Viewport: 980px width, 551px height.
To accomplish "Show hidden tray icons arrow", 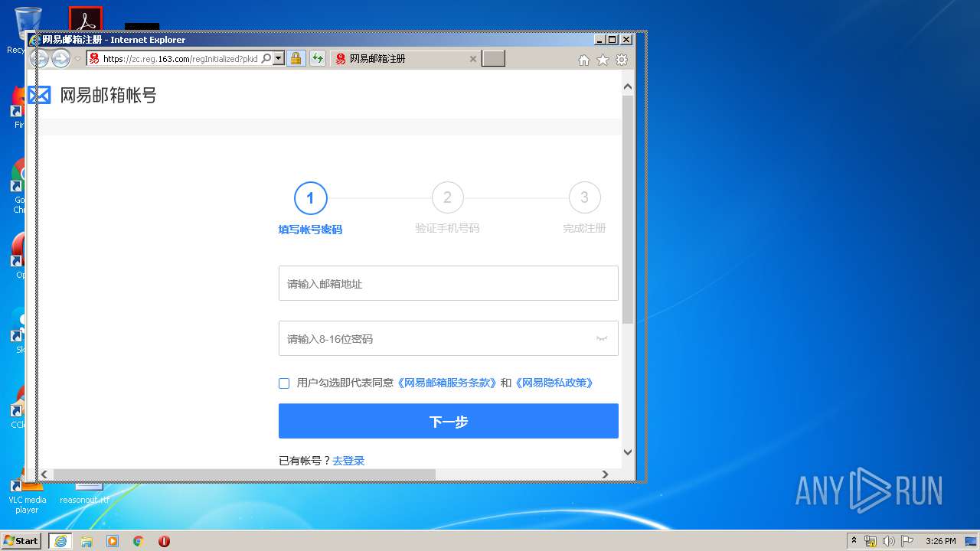I will (x=854, y=541).
